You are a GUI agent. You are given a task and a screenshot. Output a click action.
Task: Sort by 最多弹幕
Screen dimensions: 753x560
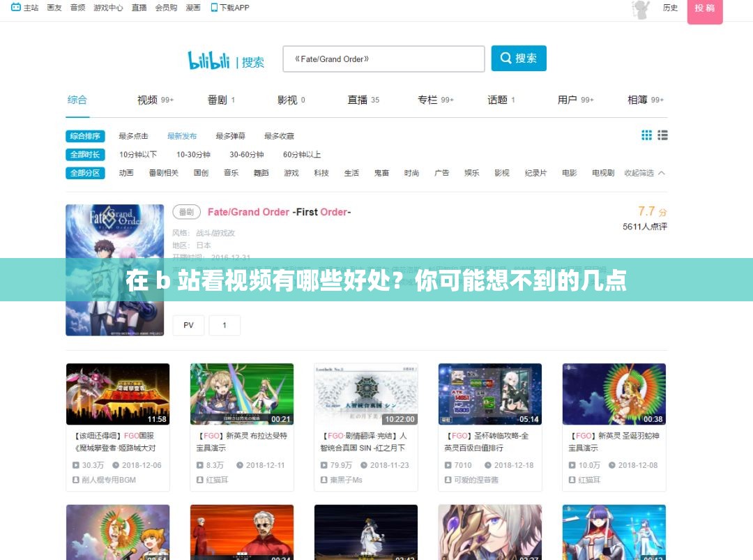[231, 136]
